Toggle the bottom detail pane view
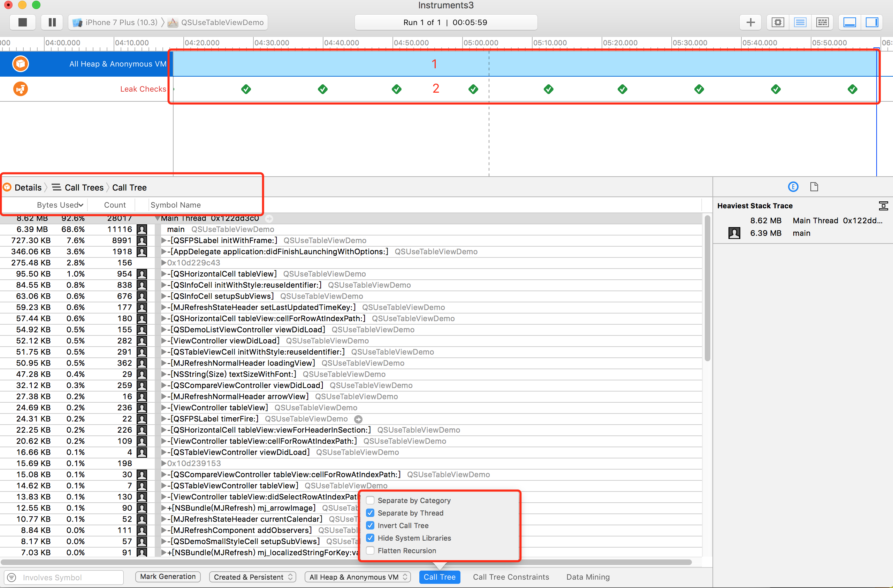The height and width of the screenshot is (588, 893). [849, 23]
